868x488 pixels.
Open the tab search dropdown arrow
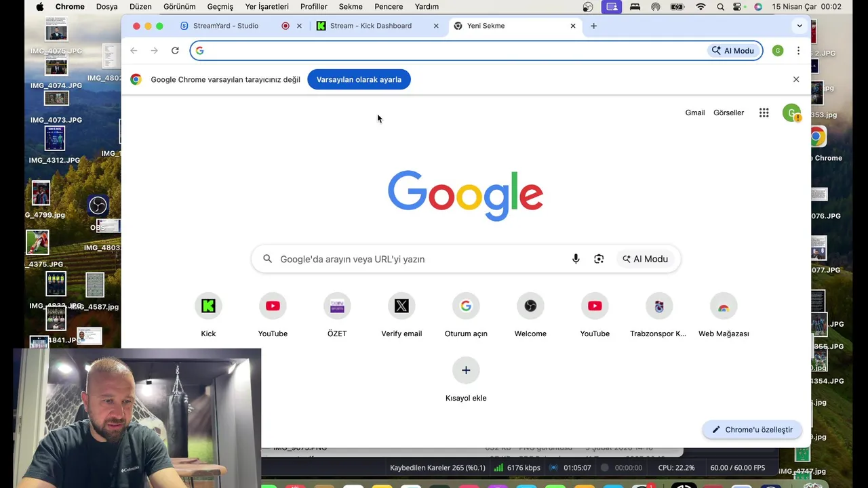[x=800, y=26]
